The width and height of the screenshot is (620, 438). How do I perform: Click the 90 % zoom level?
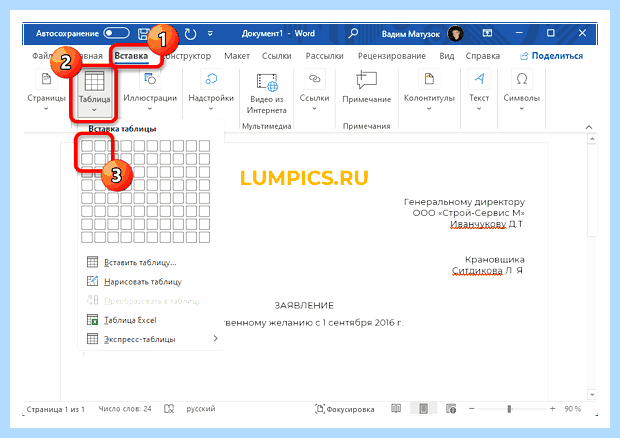click(573, 409)
